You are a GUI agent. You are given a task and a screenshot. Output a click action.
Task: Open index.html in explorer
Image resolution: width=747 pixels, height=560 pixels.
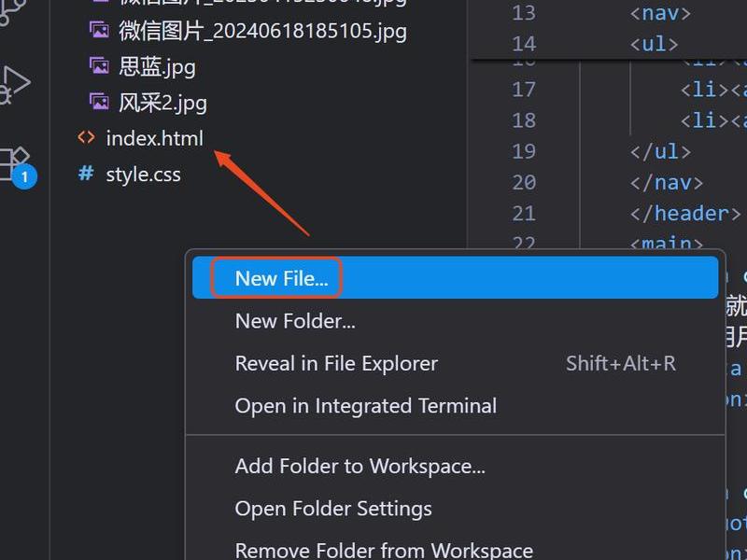point(154,138)
